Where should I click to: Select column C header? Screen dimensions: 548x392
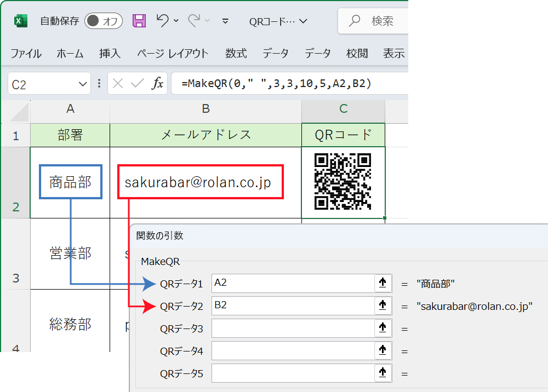pyautogui.click(x=343, y=109)
